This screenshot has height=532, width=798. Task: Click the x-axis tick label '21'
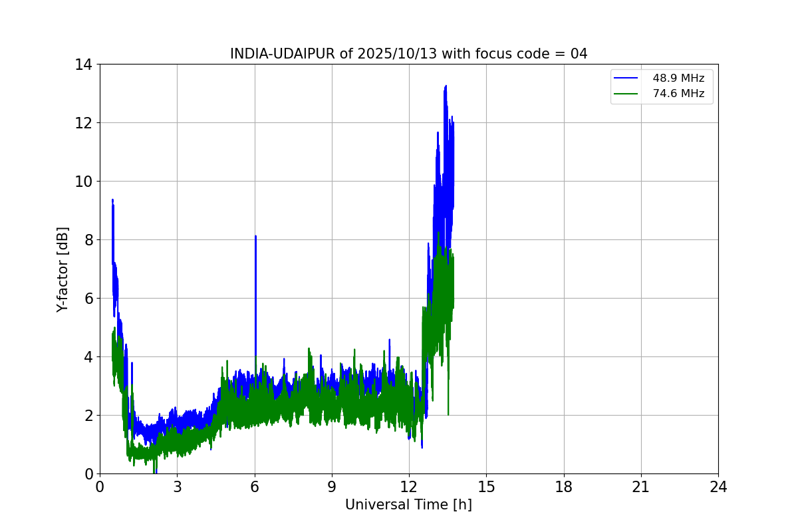(x=641, y=487)
